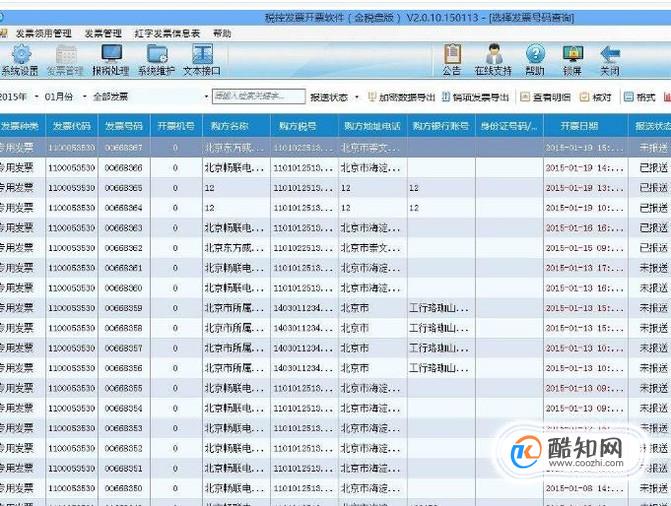671x506 pixels.
Task: Sort by 购方地址电话 column header
Action: [x=373, y=126]
